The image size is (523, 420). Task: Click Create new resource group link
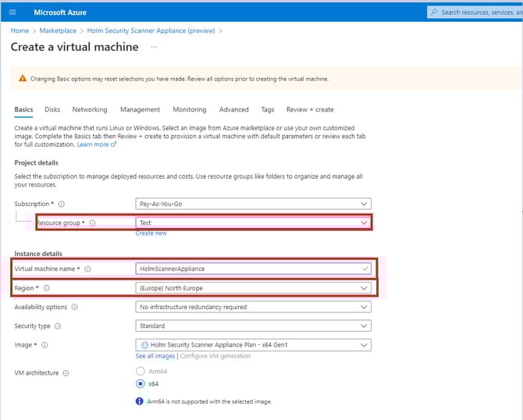(151, 233)
